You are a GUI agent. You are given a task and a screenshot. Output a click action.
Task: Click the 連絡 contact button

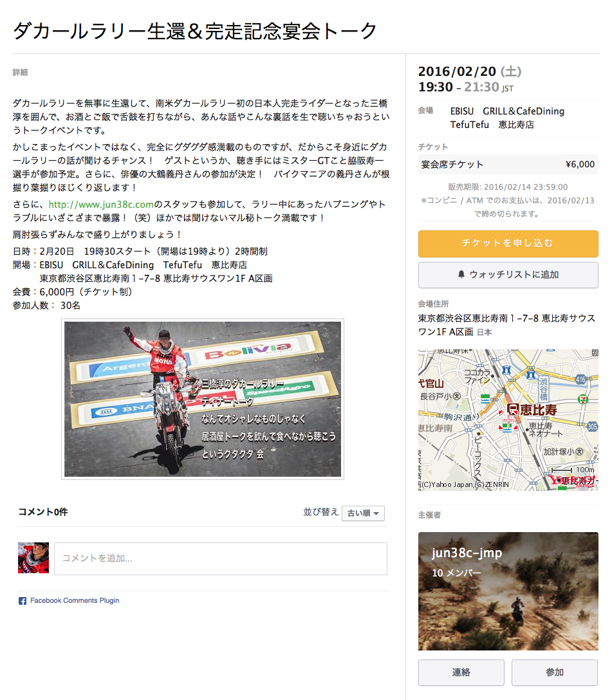(x=461, y=672)
